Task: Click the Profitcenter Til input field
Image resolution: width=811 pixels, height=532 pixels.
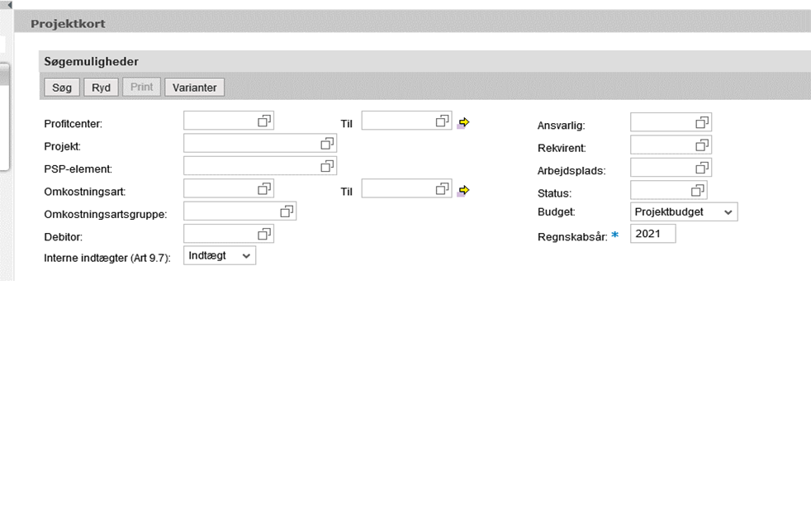Action: coord(398,121)
